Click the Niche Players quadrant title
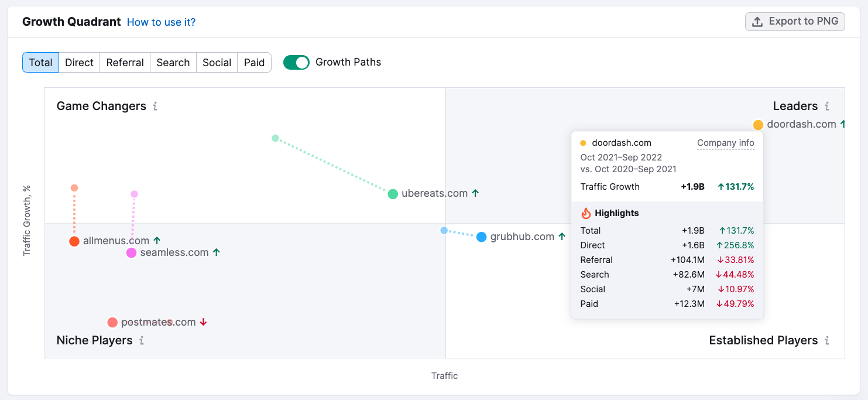 point(94,340)
